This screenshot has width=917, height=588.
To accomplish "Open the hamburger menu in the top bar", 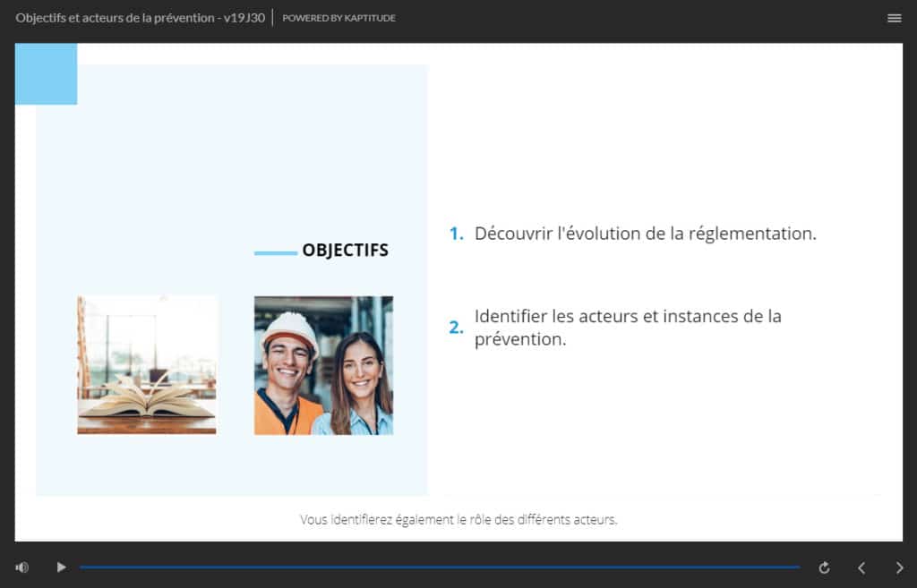I will point(894,18).
